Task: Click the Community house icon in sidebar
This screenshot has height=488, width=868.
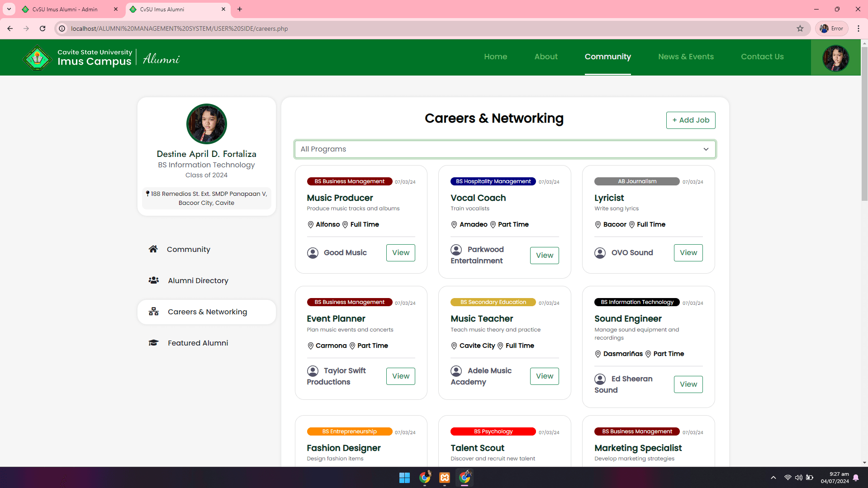Action: (x=153, y=249)
